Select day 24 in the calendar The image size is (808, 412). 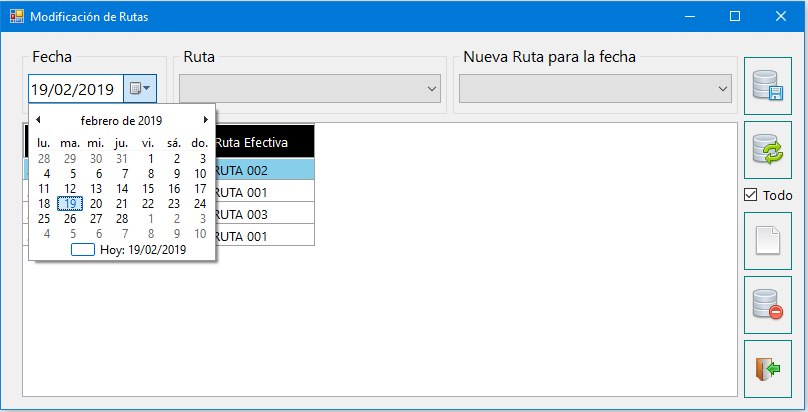200,204
